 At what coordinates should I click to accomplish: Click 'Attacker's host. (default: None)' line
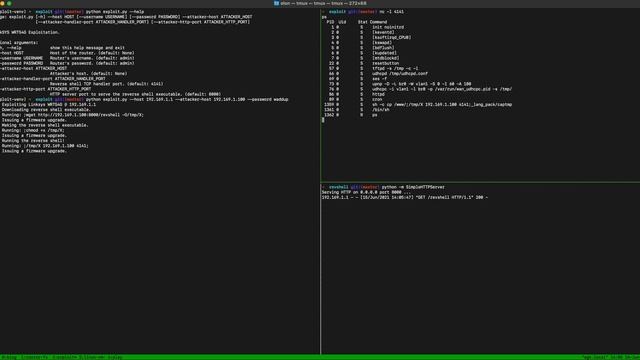pyautogui.click(x=88, y=73)
